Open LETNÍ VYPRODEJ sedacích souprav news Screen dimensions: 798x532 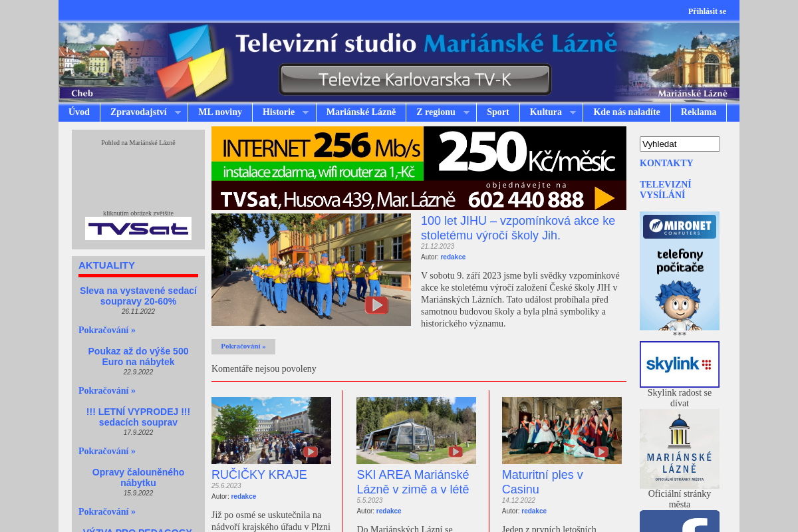click(x=138, y=417)
